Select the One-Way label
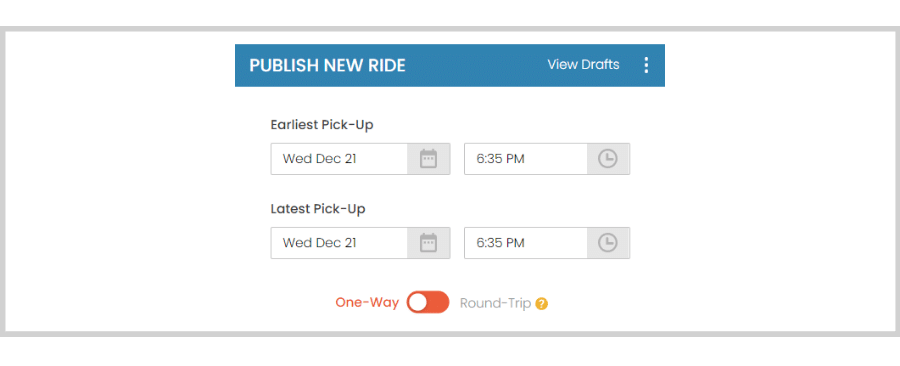Screen dimensions: 900x366 367,303
